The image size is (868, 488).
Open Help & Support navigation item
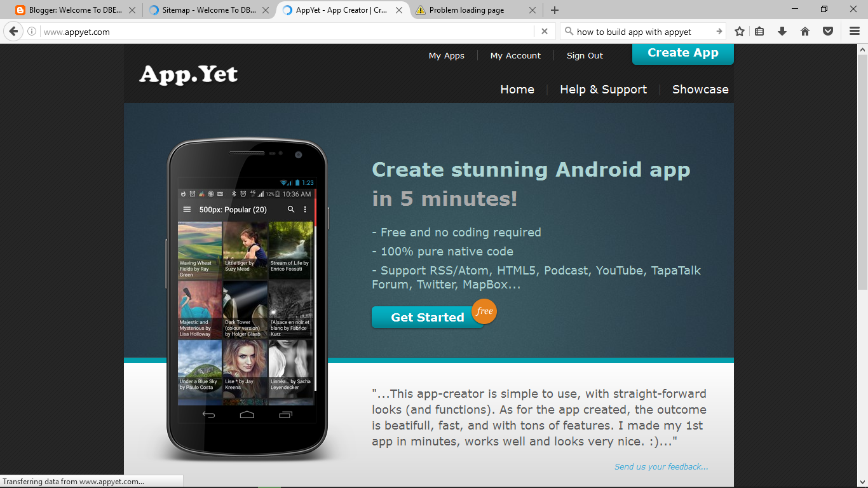pyautogui.click(x=603, y=90)
